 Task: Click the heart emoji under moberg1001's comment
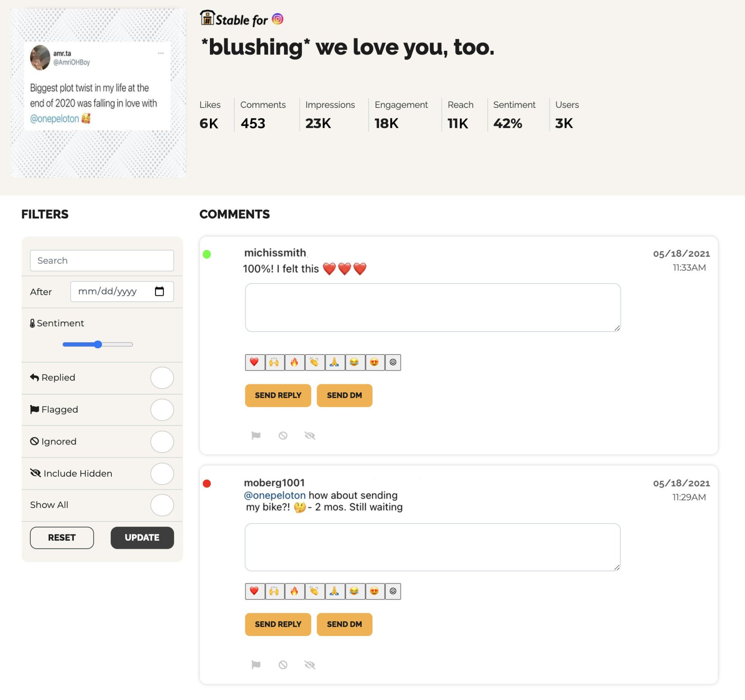tap(255, 591)
